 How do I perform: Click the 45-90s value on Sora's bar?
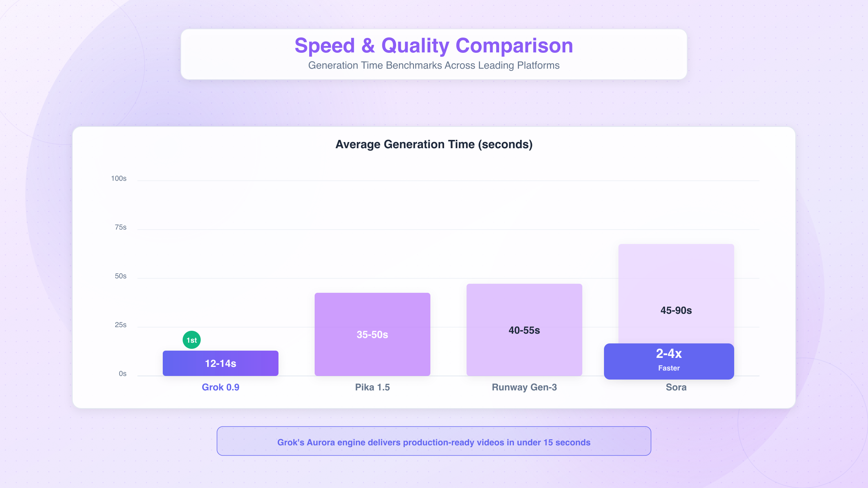(676, 310)
